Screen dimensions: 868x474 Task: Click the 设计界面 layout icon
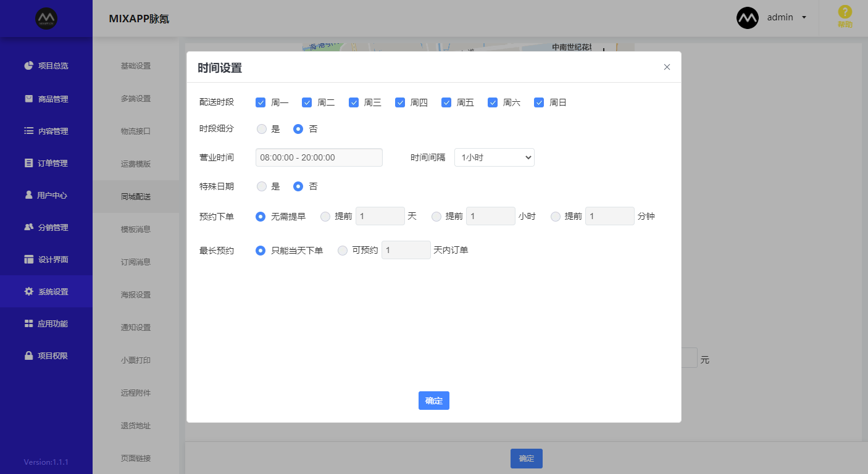tap(28, 259)
